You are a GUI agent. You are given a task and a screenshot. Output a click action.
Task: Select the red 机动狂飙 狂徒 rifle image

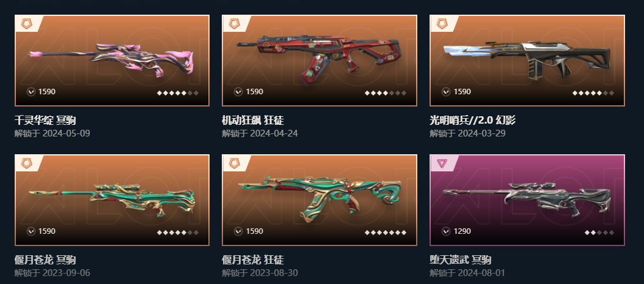pyautogui.click(x=320, y=59)
